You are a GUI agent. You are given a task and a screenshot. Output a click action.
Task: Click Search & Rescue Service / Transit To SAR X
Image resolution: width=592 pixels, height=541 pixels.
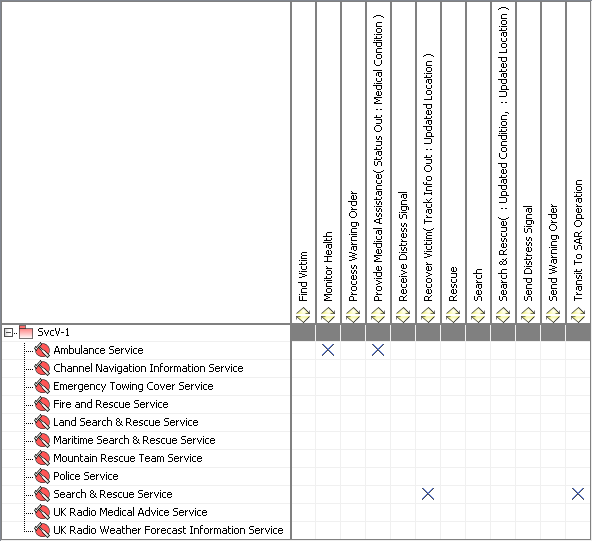tap(578, 494)
